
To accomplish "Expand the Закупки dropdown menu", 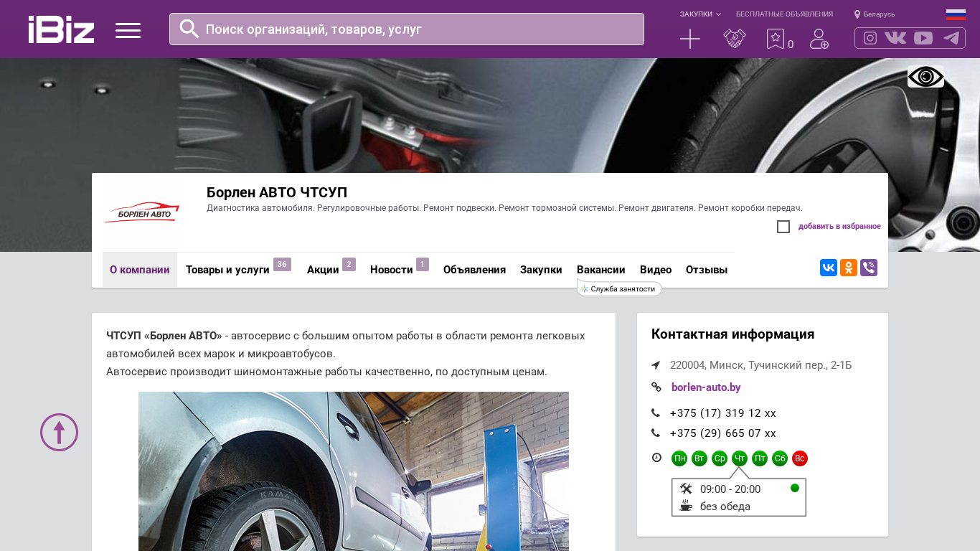I will pos(700,14).
